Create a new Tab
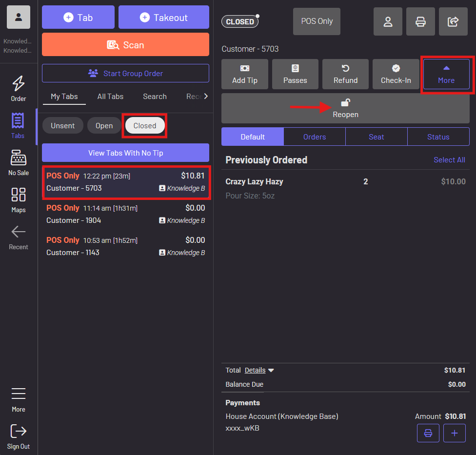476x455 pixels. (x=79, y=17)
